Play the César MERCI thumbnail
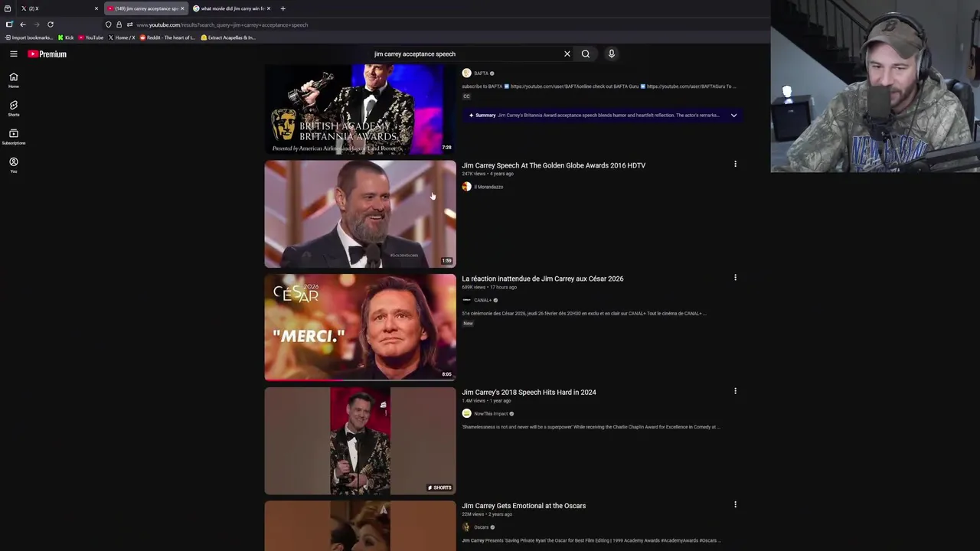The height and width of the screenshot is (551, 980). click(x=360, y=327)
